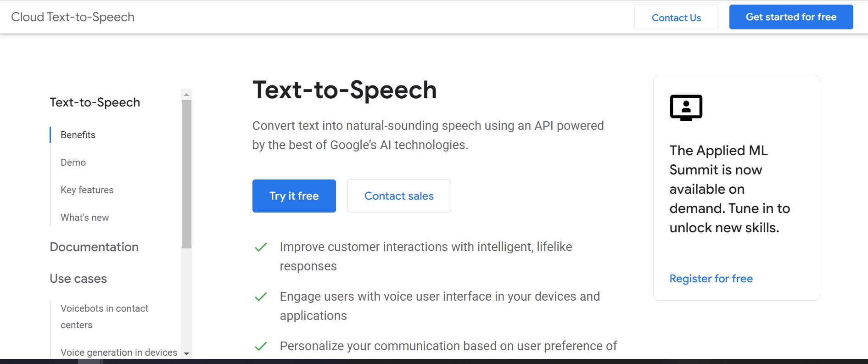868x364 pixels.
Task: Click Get started for free button
Action: [791, 17]
